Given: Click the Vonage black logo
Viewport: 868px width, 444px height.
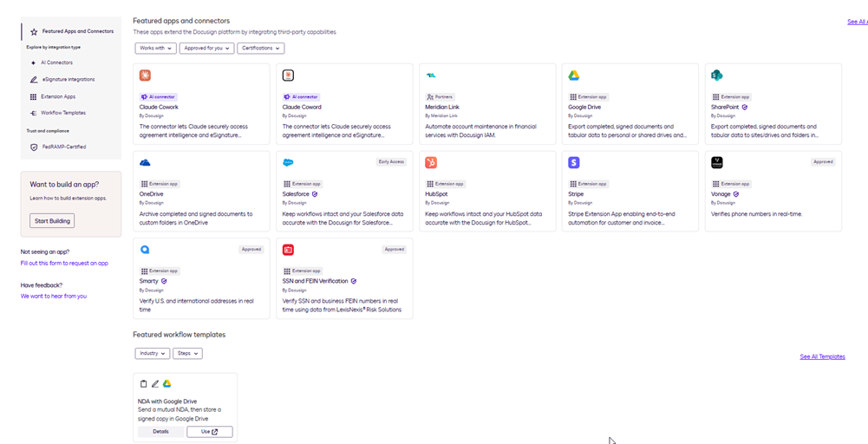Looking at the screenshot, I should 717,162.
